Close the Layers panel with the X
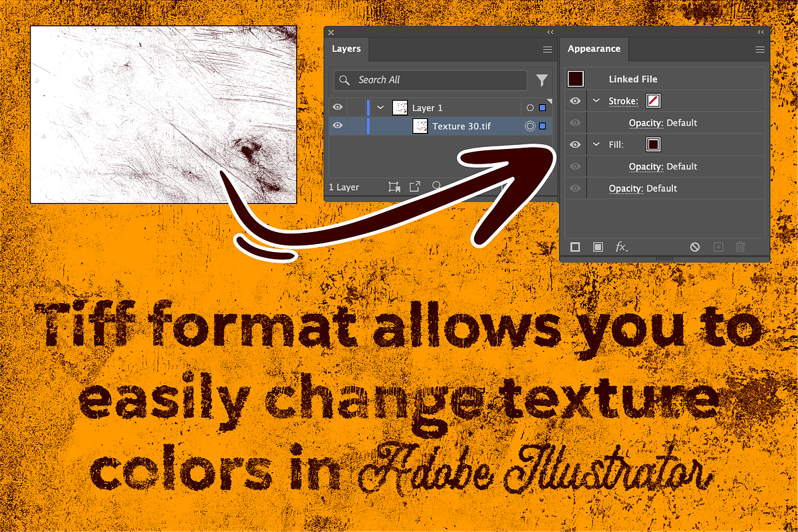The height and width of the screenshot is (532, 798). (x=331, y=32)
